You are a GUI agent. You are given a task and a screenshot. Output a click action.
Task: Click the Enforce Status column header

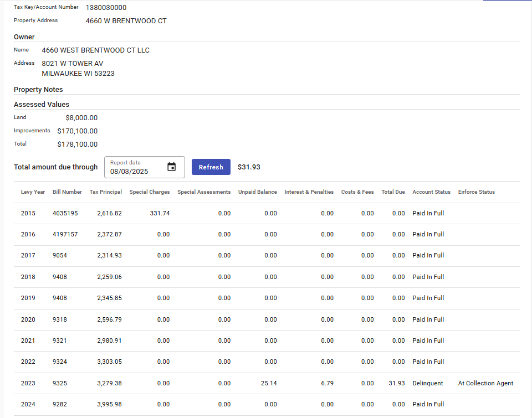coord(476,192)
